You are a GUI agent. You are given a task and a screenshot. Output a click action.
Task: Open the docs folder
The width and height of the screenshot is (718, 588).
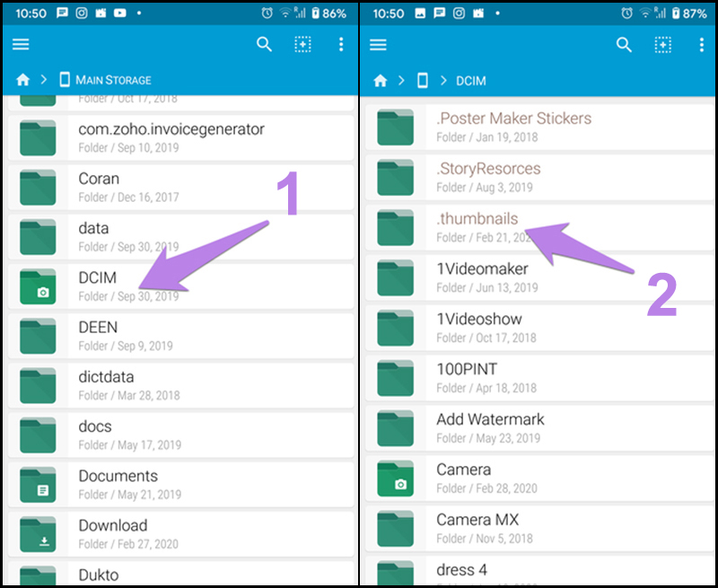point(181,434)
